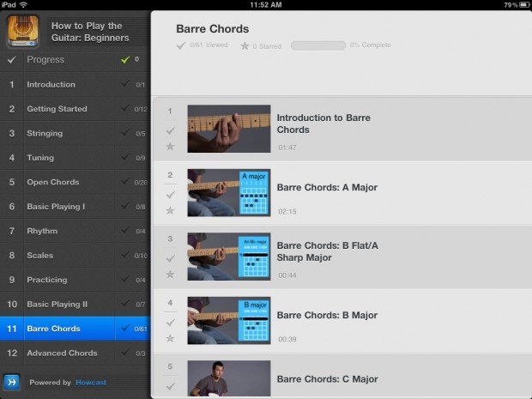
Task: Go to chapter 5 Open Chords
Action: (x=76, y=182)
